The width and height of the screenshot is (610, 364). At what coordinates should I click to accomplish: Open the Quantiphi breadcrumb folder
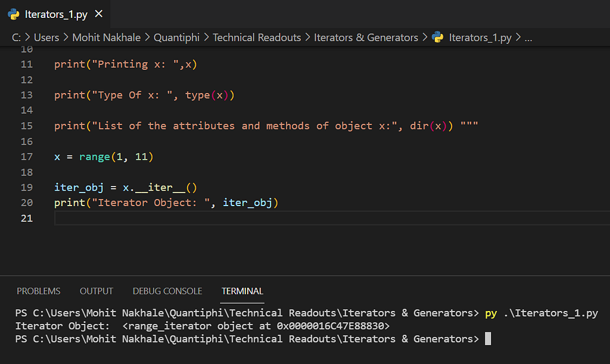176,38
